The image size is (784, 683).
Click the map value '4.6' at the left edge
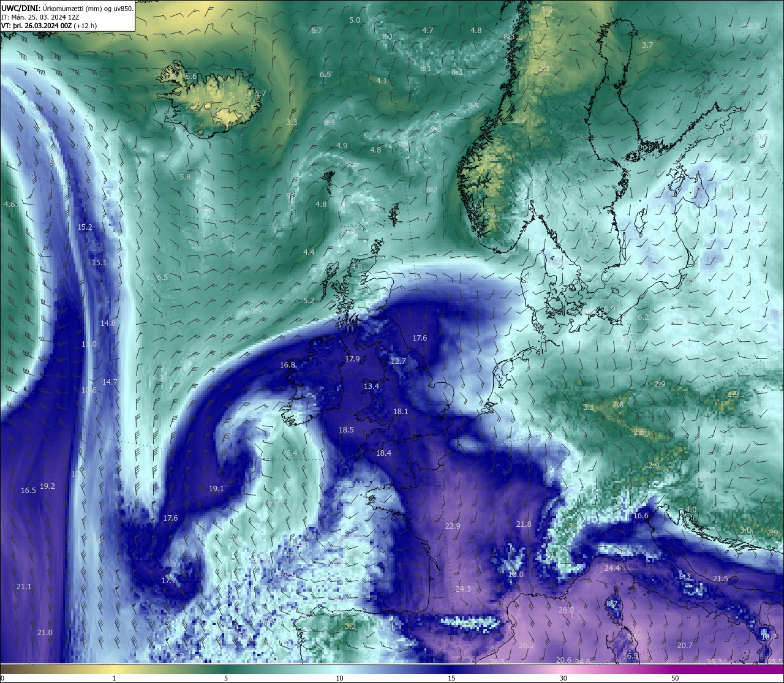pos(9,204)
